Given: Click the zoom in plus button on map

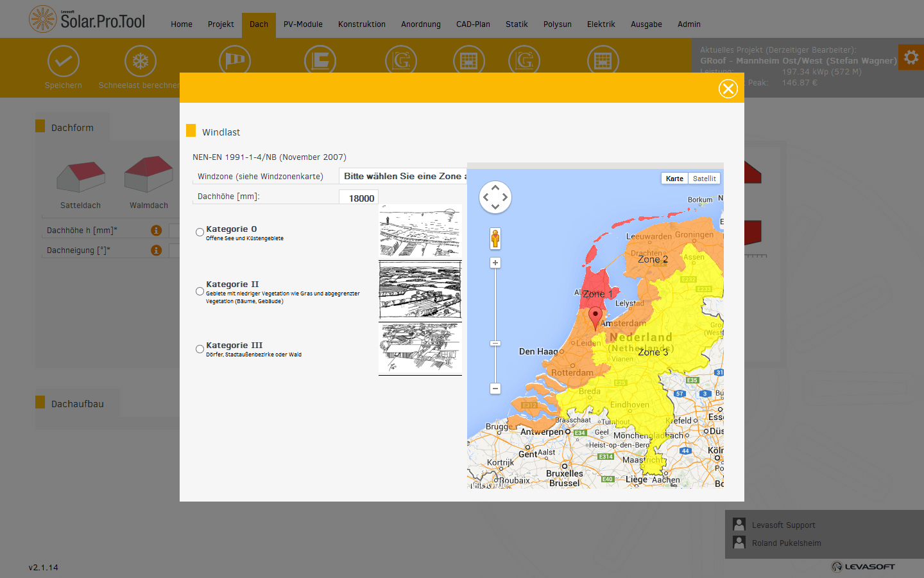Looking at the screenshot, I should pyautogui.click(x=495, y=262).
